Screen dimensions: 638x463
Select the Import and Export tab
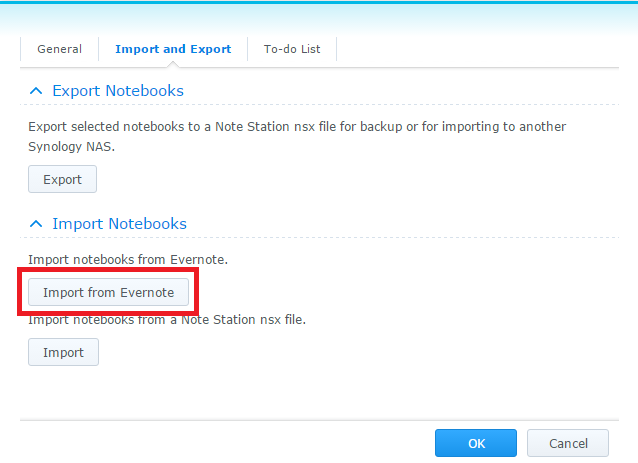(x=173, y=49)
